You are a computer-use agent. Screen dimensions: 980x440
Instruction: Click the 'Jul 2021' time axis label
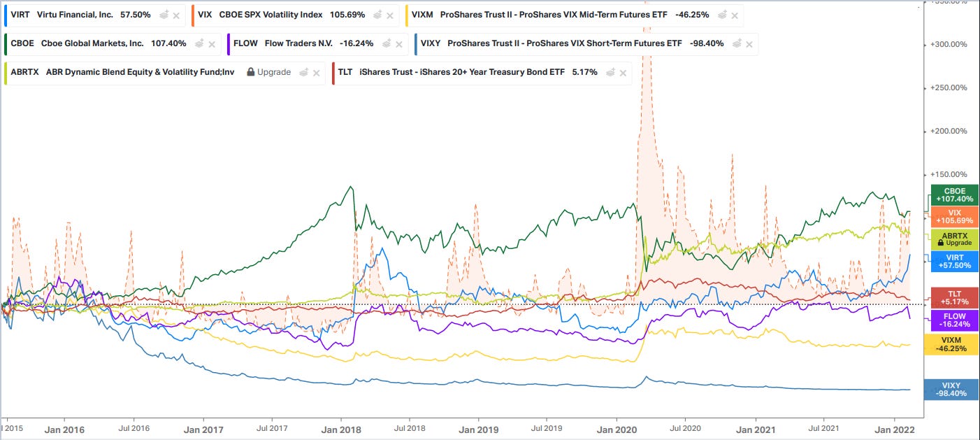click(824, 428)
